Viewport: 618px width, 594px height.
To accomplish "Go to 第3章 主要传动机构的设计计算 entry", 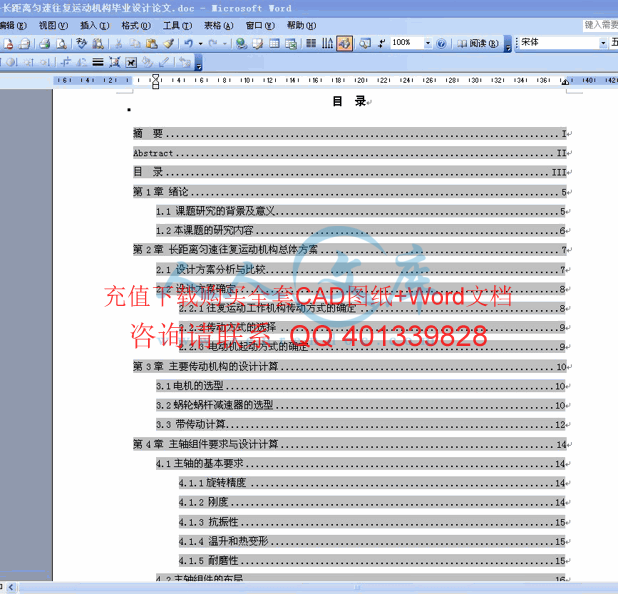I will (x=352, y=367).
